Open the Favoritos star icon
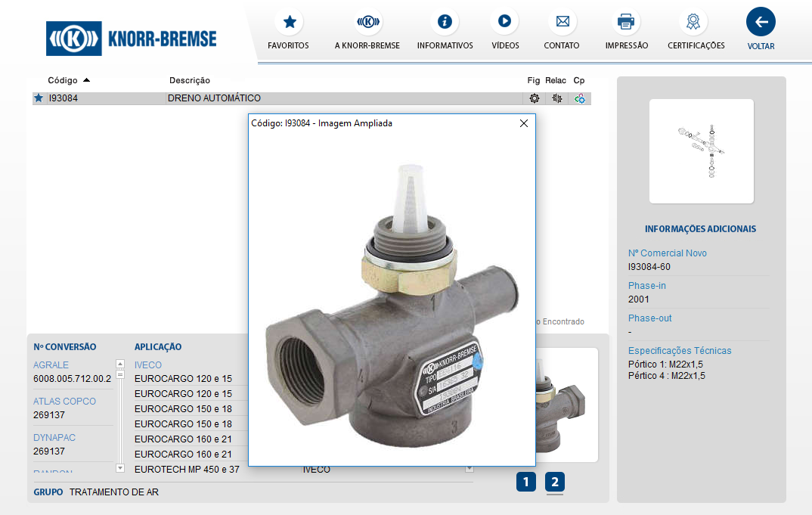 pos(289,22)
